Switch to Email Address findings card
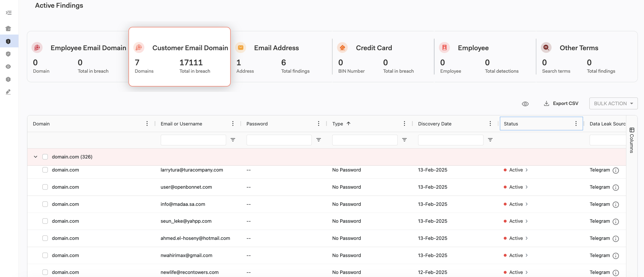This screenshot has height=277, width=644. [276, 48]
